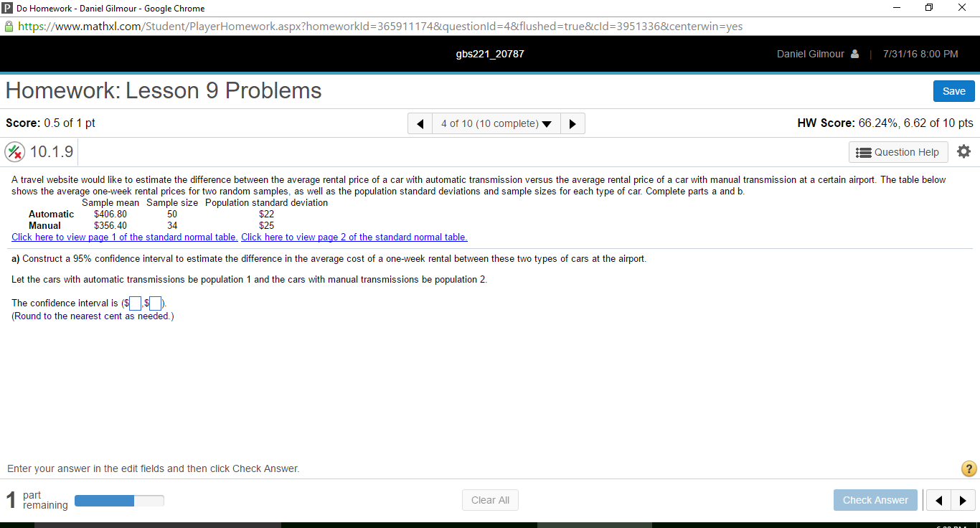Click the settings gear icon
Image resolution: width=980 pixels, height=528 pixels.
963,151
